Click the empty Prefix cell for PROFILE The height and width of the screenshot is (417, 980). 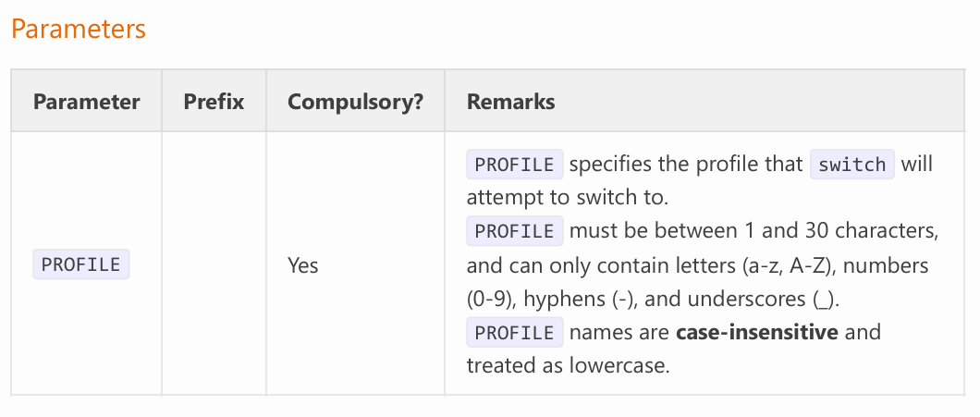pos(214,264)
